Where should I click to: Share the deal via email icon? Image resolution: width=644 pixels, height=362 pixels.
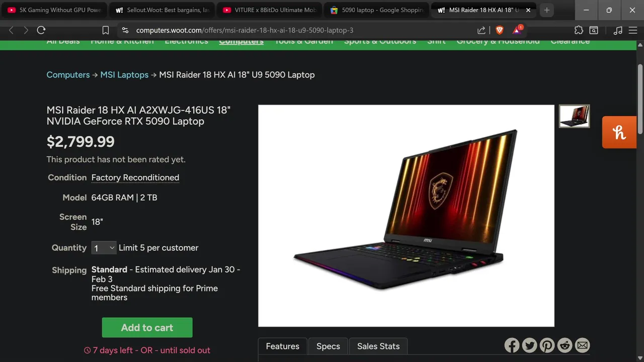pyautogui.click(x=582, y=345)
